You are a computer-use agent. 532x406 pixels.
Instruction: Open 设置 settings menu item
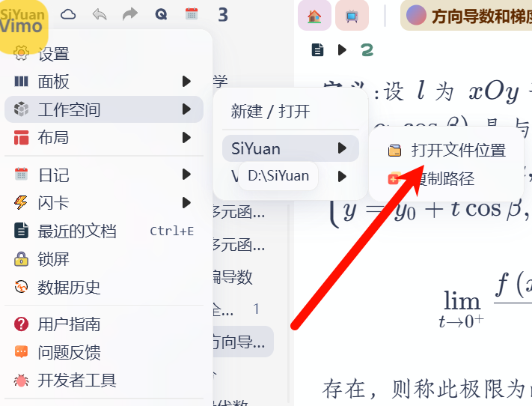(x=104, y=53)
